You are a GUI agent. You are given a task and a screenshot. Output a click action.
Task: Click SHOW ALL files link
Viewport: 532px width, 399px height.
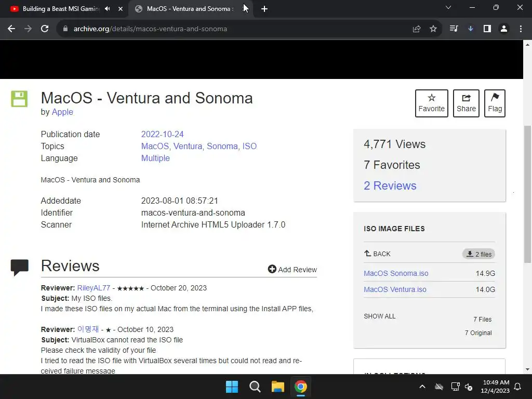(380, 316)
